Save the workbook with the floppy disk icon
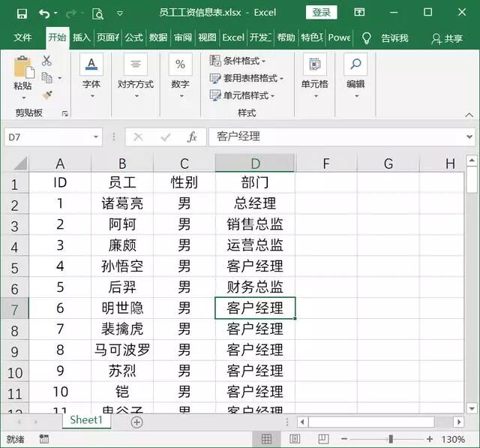Screen dimensions: 480x448 point(22,14)
